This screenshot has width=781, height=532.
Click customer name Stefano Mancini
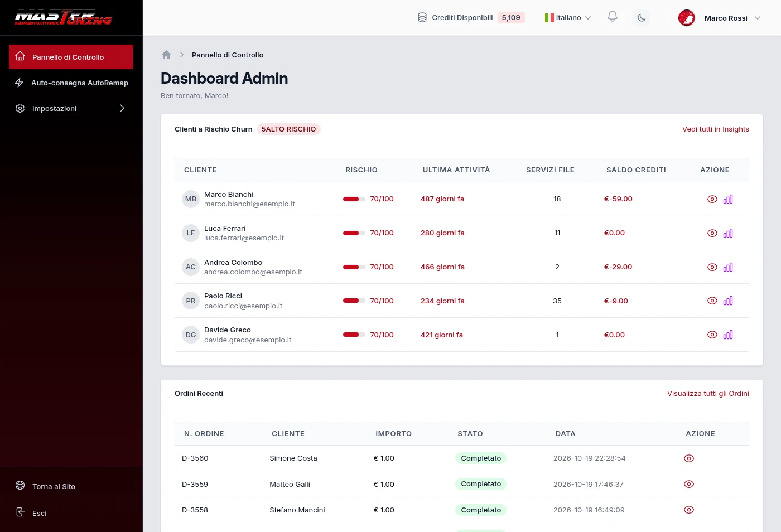[x=297, y=510]
